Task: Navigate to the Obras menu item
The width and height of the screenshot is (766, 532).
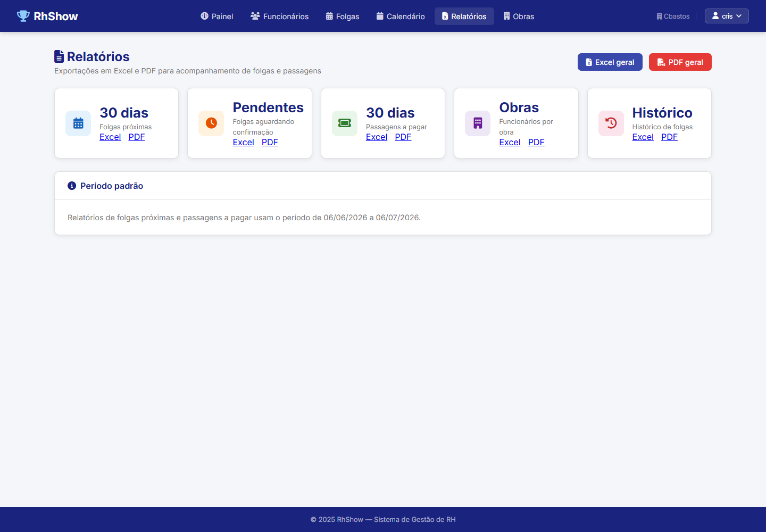Action: 519,16
